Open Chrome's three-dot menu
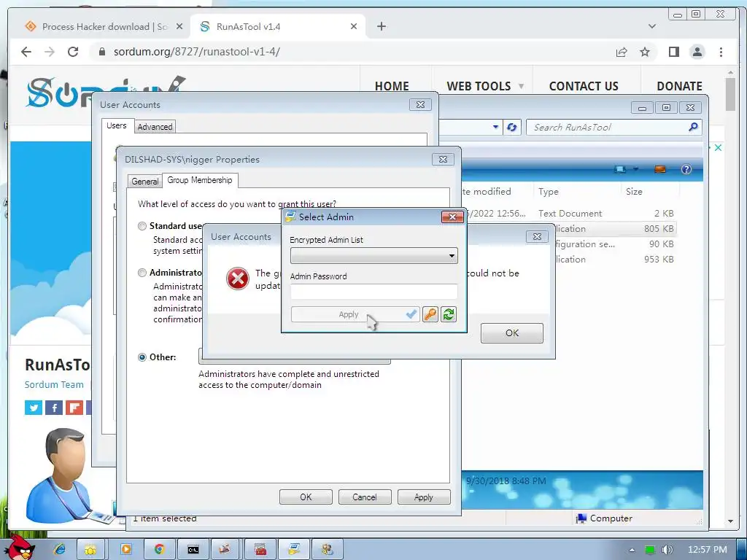This screenshot has width=747, height=560. tap(721, 52)
